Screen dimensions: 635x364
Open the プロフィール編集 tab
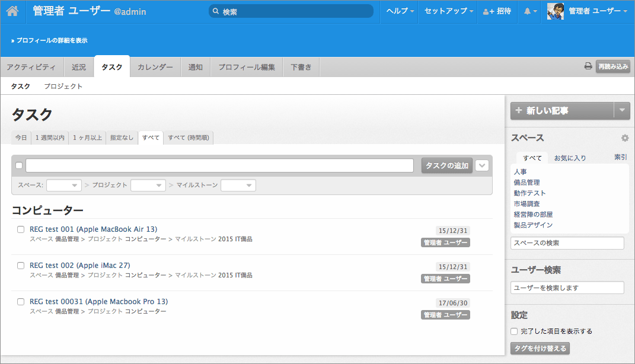click(x=247, y=67)
